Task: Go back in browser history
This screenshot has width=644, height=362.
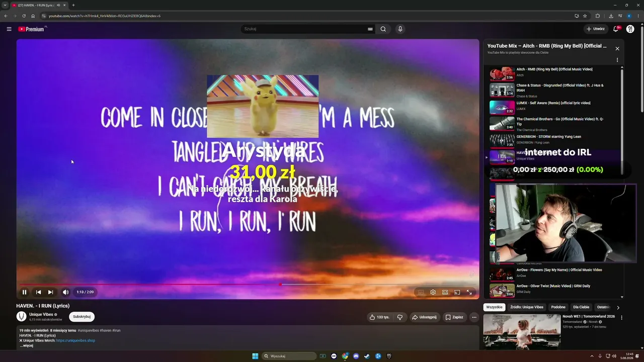Action: pos(6,16)
